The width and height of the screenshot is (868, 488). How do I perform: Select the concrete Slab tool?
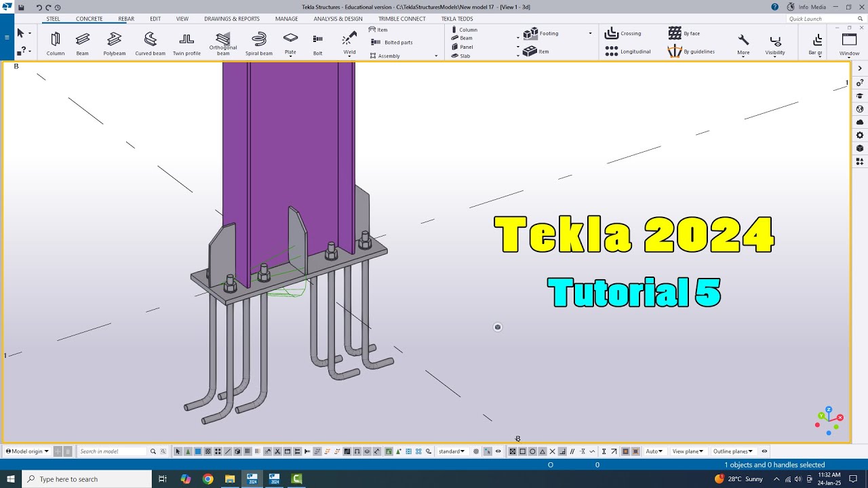(461, 56)
